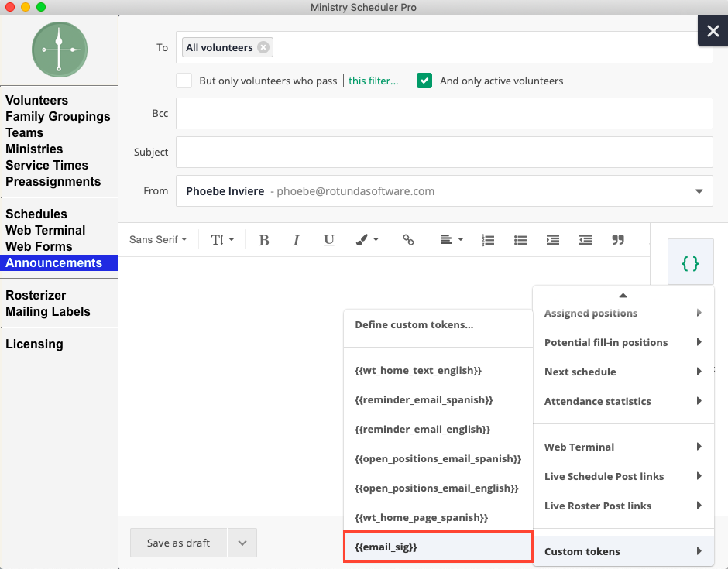The width and height of the screenshot is (728, 569).
Task: Click the Save as draft button
Action: [178, 543]
